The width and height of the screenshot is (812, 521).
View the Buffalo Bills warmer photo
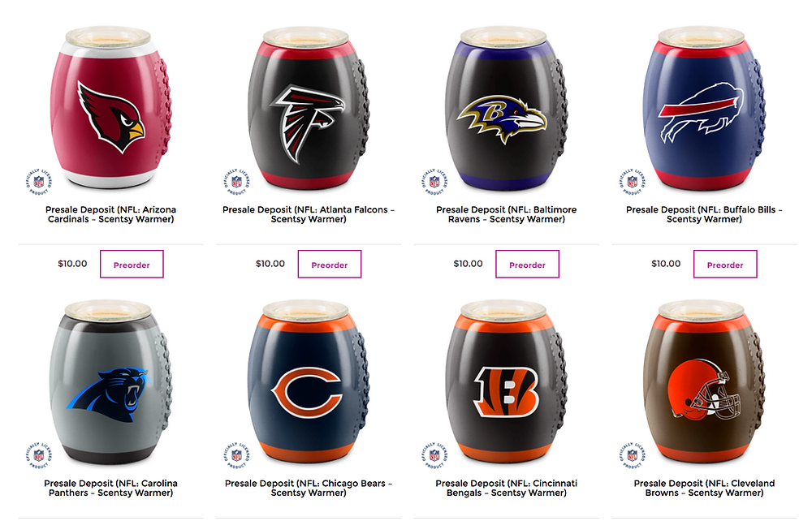pos(704,110)
